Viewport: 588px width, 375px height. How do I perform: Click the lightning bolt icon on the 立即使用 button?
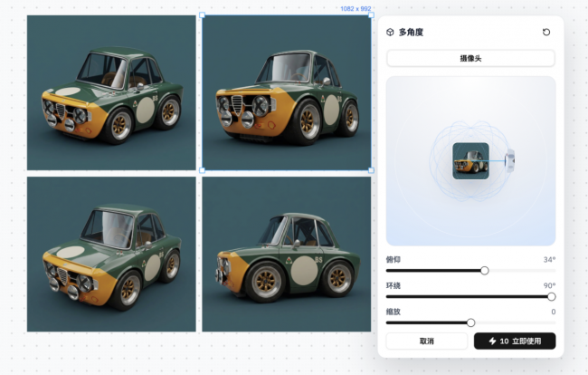tap(492, 341)
